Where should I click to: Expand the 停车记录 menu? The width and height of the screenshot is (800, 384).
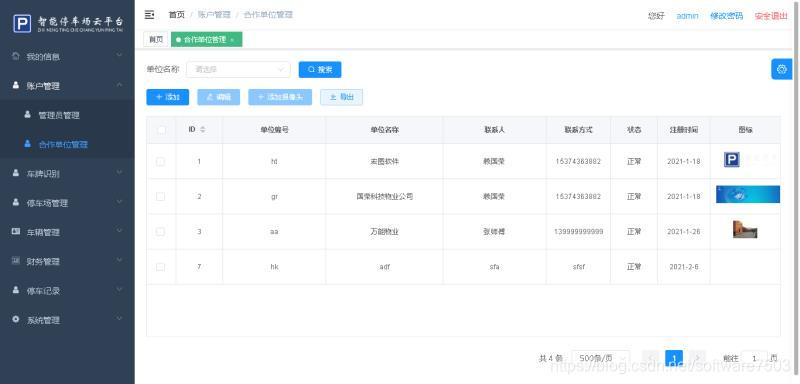click(x=67, y=291)
